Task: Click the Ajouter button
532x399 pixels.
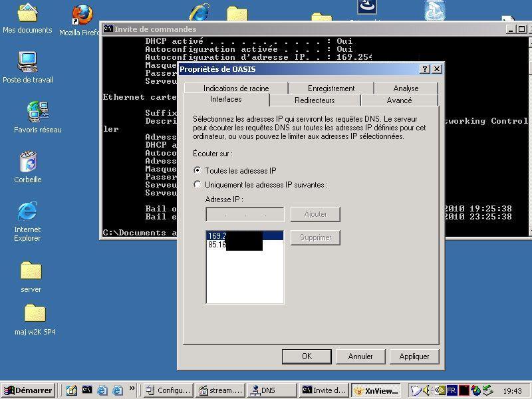Action: pos(315,214)
